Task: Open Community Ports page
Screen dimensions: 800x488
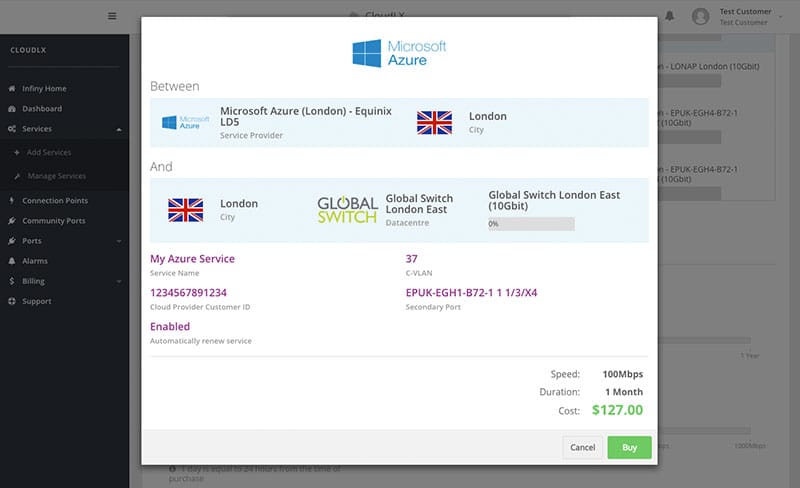Action: pos(54,221)
